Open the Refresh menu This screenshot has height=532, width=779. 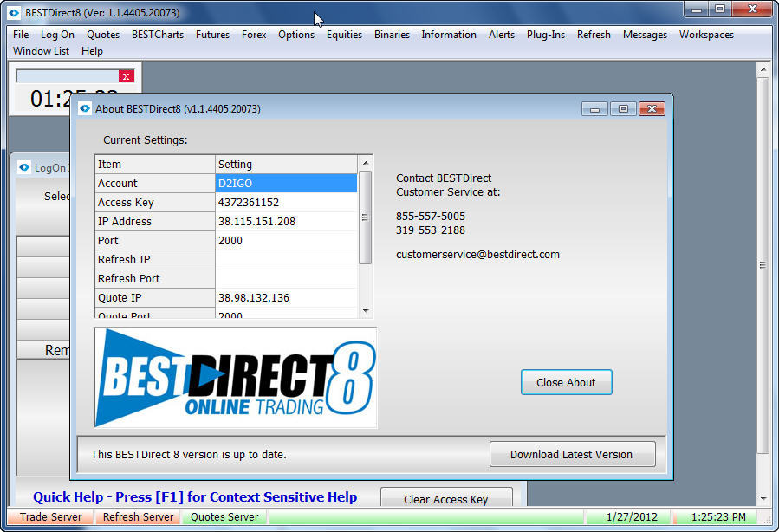[594, 35]
